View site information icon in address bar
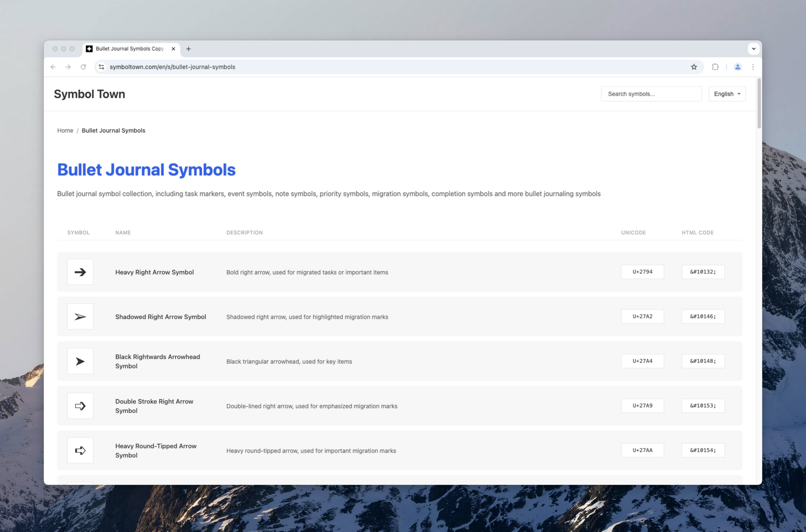 [x=101, y=67]
